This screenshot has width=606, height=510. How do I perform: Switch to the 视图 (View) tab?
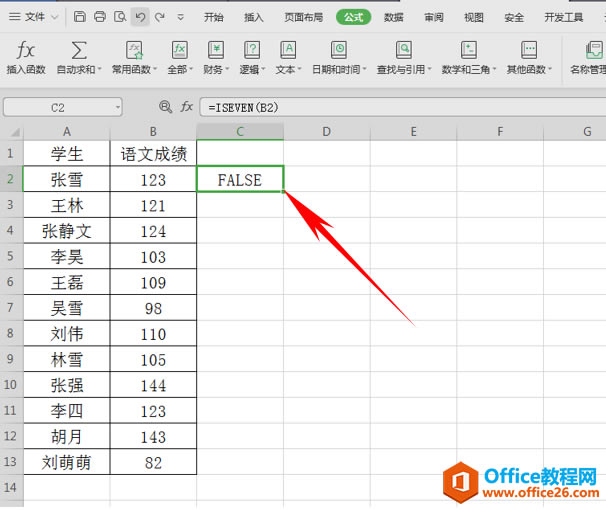(473, 17)
